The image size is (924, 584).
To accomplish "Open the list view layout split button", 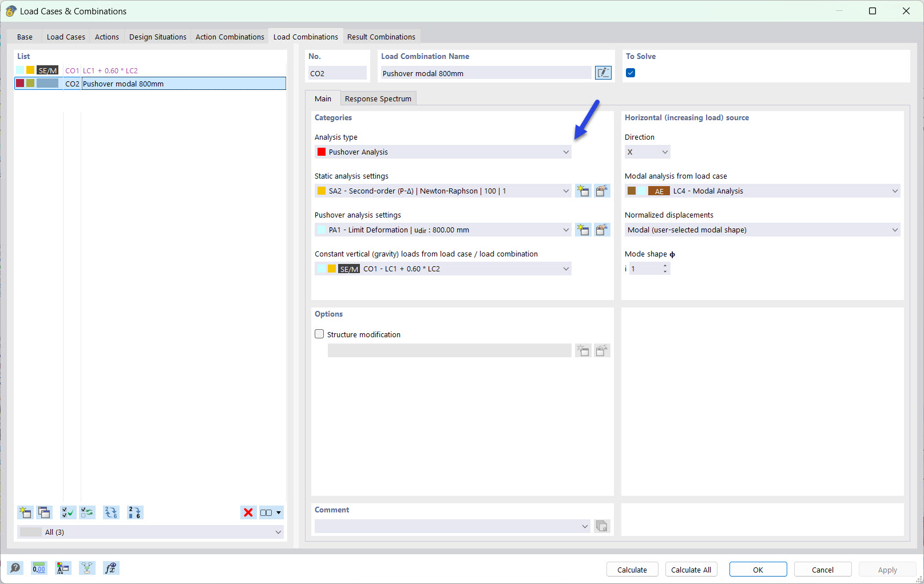I will point(271,512).
